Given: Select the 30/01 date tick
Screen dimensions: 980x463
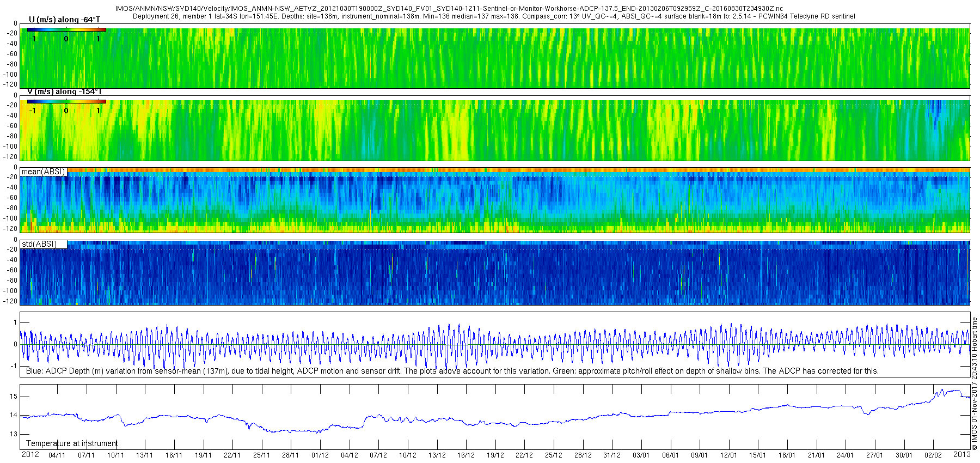Looking at the screenshot, I should point(904,455).
